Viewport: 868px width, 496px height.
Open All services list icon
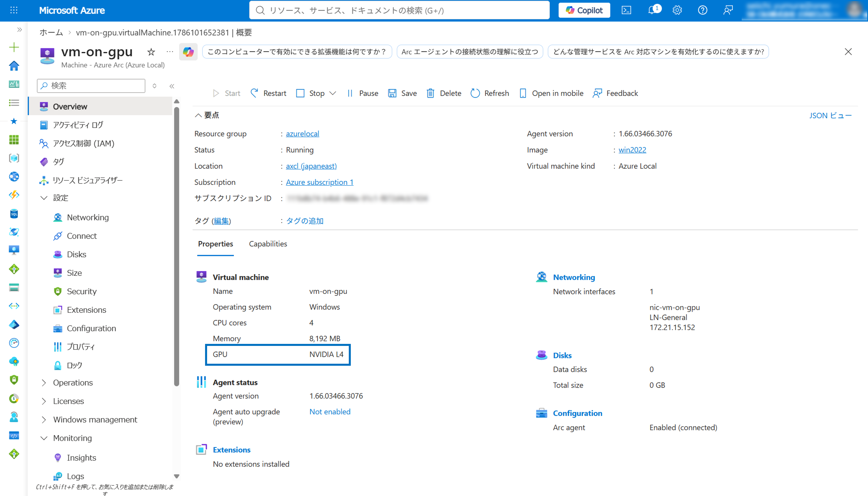(14, 103)
